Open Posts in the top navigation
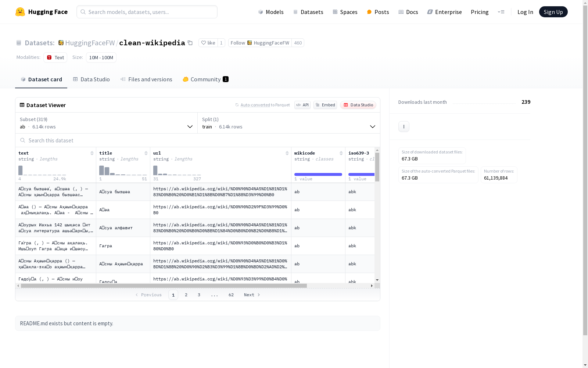Viewport: 588px width, 368px height. [378, 12]
